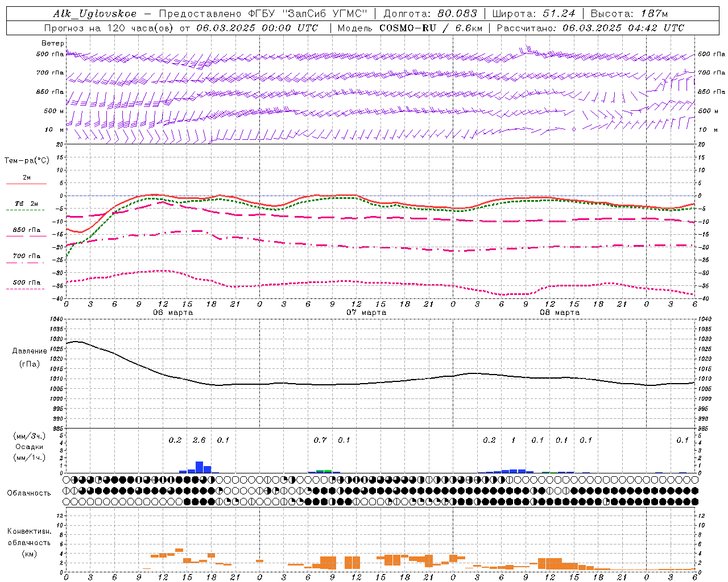728x582 pixels.
Task: Click the latitude value Широта: 51.24
Action: (x=533, y=14)
